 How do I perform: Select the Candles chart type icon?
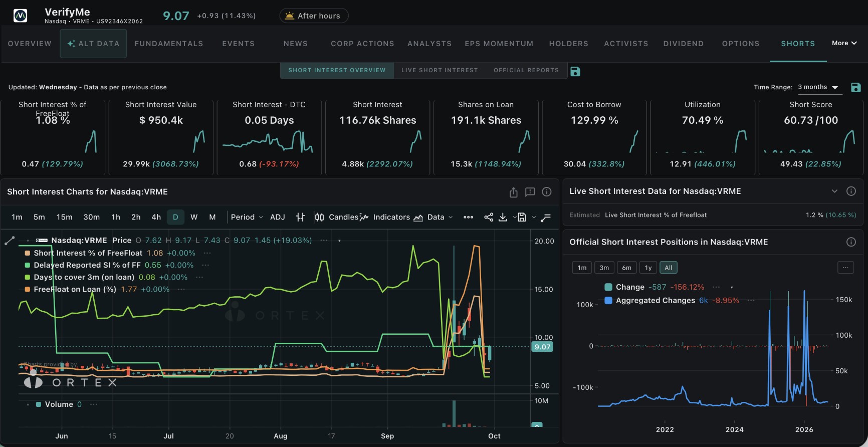[x=319, y=217]
